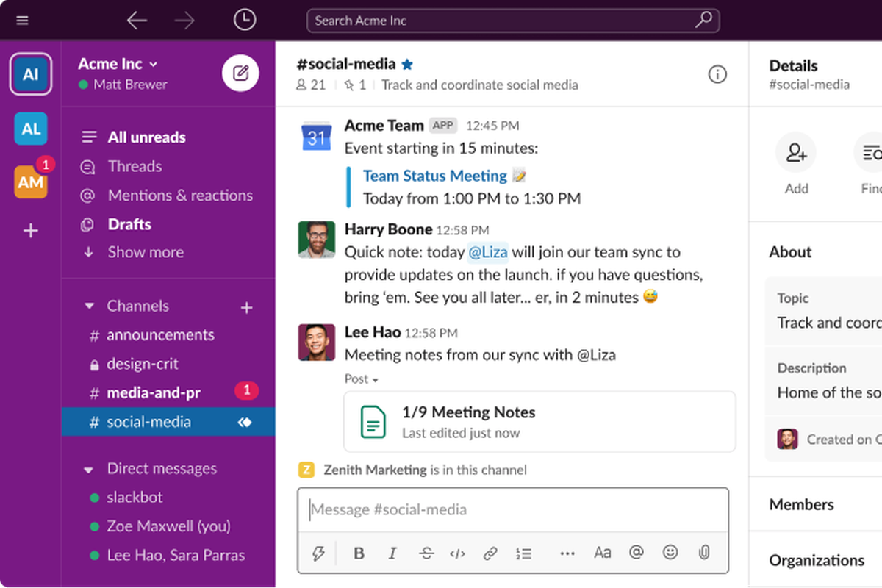Toggle the Aa formatting toolbar
The image size is (882, 588).
pyautogui.click(x=603, y=553)
